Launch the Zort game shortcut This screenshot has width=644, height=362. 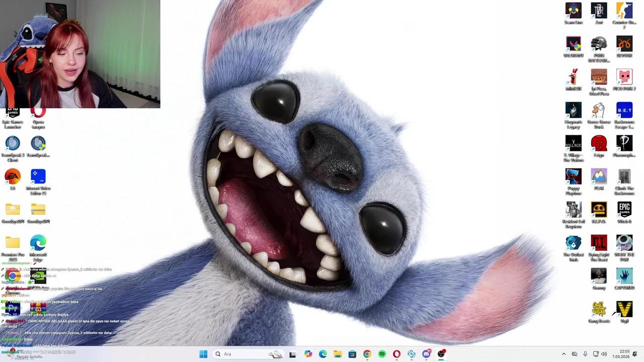[599, 14]
